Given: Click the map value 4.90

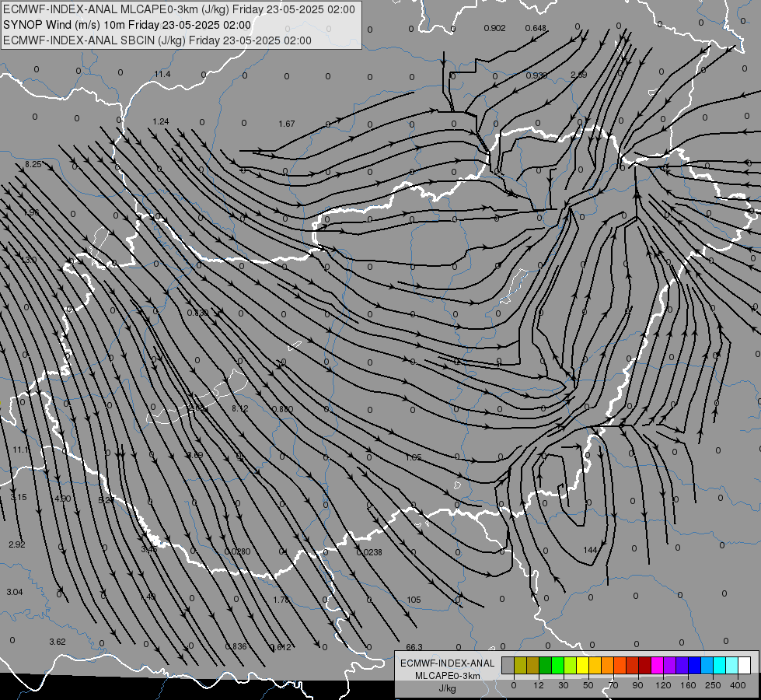Looking at the screenshot, I should [x=63, y=499].
